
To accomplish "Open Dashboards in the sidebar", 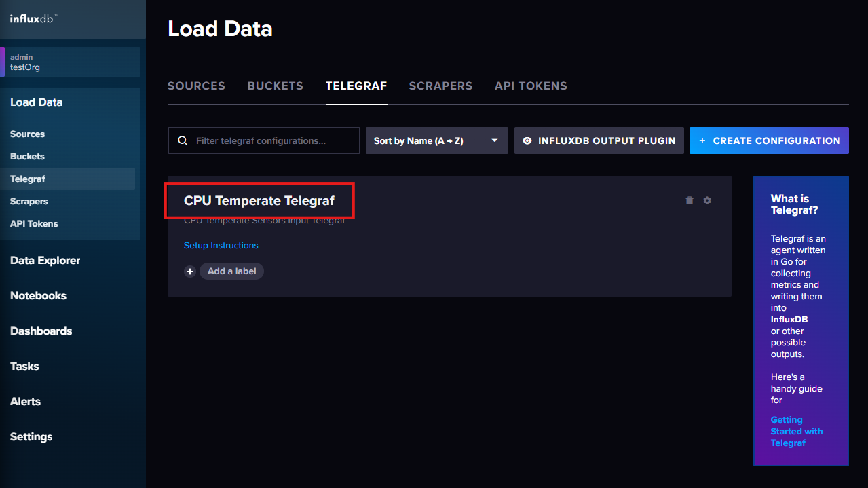I will (41, 331).
